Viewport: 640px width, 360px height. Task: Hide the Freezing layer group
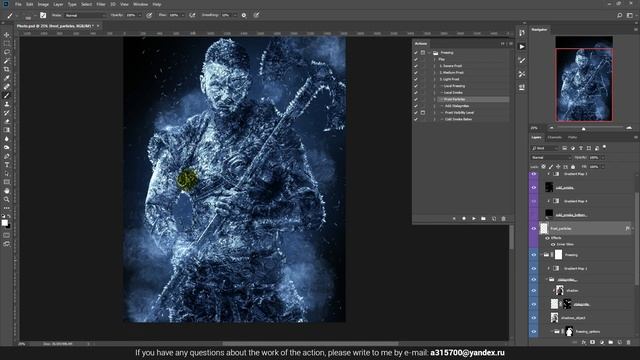tap(533, 255)
